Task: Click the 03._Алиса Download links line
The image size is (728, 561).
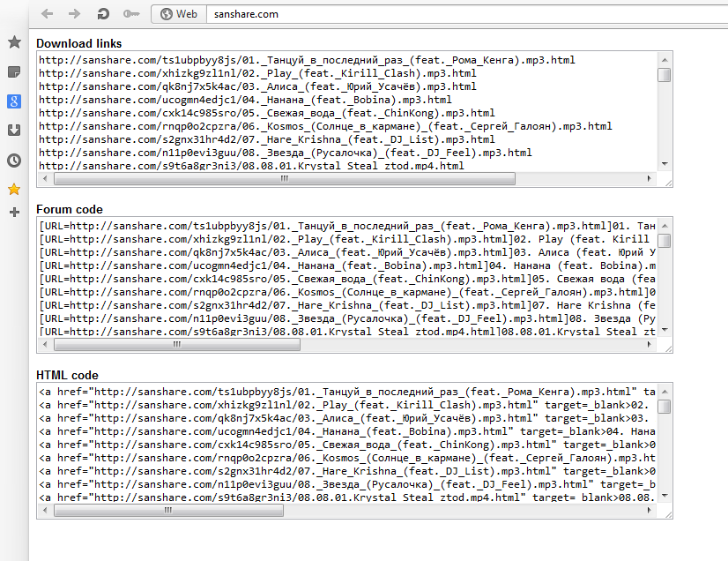Action: 257,86
